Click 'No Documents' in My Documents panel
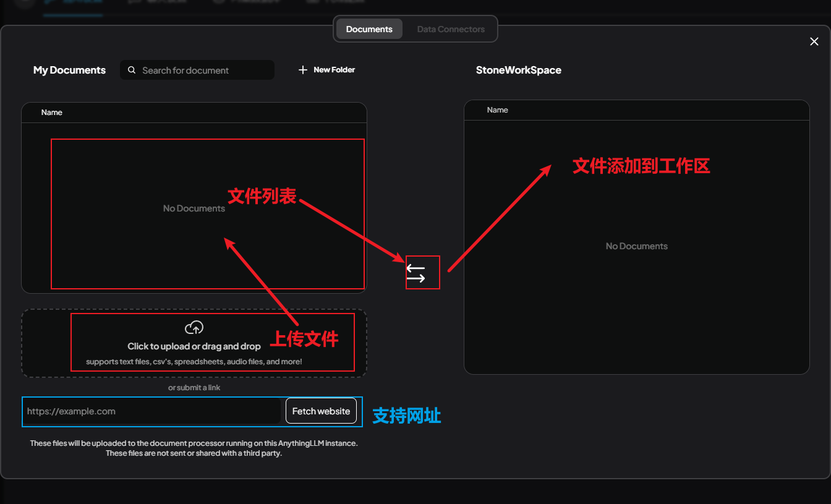831x504 pixels. pyautogui.click(x=194, y=208)
